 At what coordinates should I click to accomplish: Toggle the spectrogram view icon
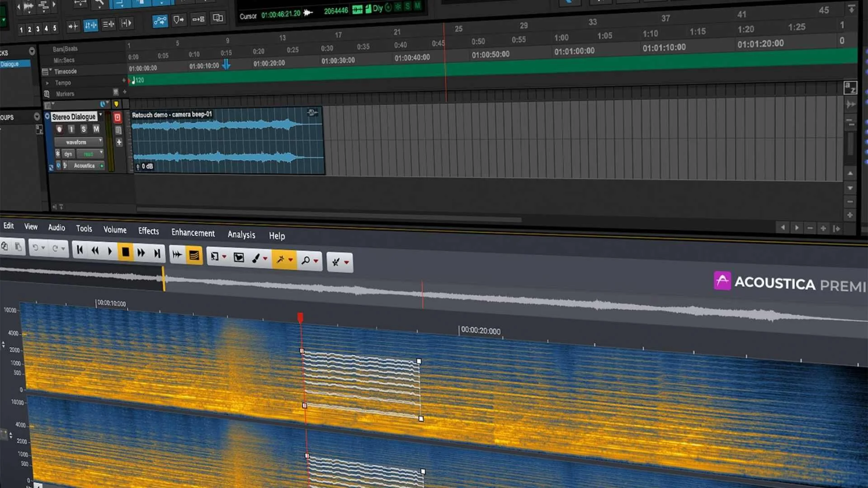tap(194, 255)
